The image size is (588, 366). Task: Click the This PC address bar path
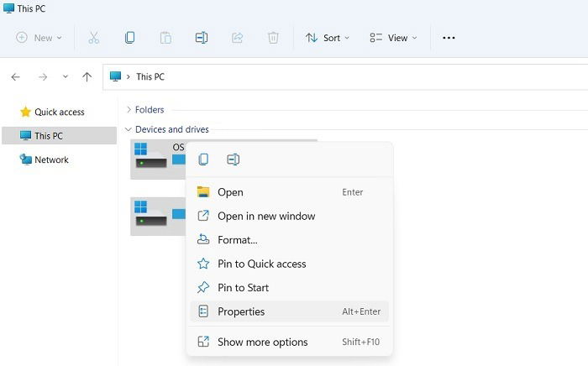click(x=150, y=76)
